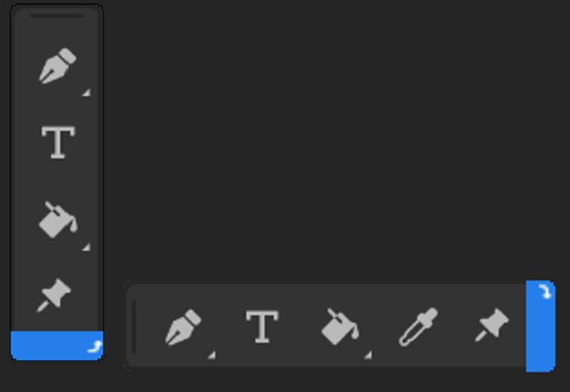Image resolution: width=570 pixels, height=392 pixels.
Task: Click the grip handle atop vertical toolbar
Action: pyautogui.click(x=57, y=16)
